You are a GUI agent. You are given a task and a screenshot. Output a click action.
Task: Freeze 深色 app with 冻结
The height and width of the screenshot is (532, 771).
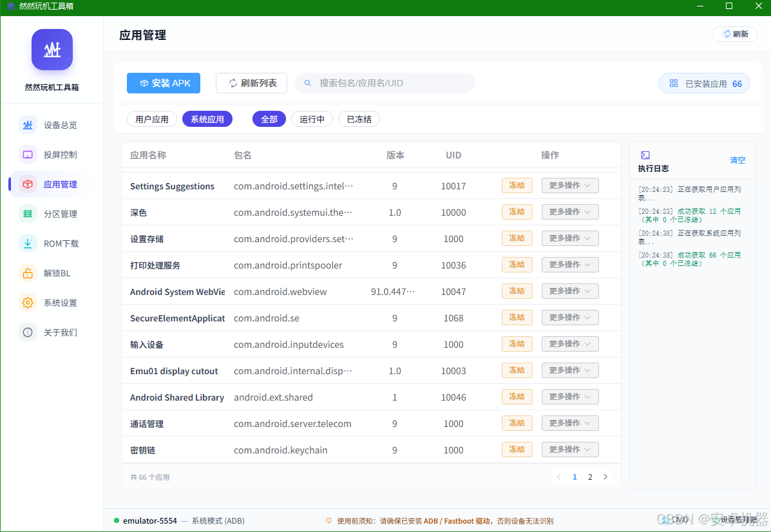(517, 212)
